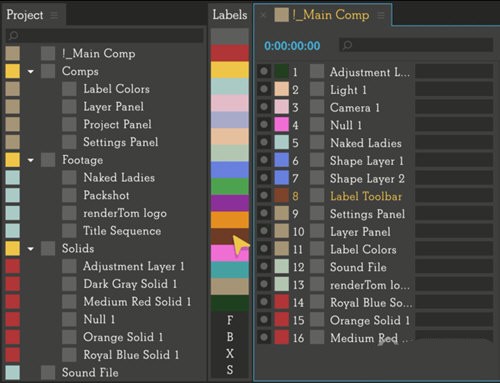Click the yellow label swatch of Comps folder
The width and height of the screenshot is (500, 383).
[x=13, y=71]
